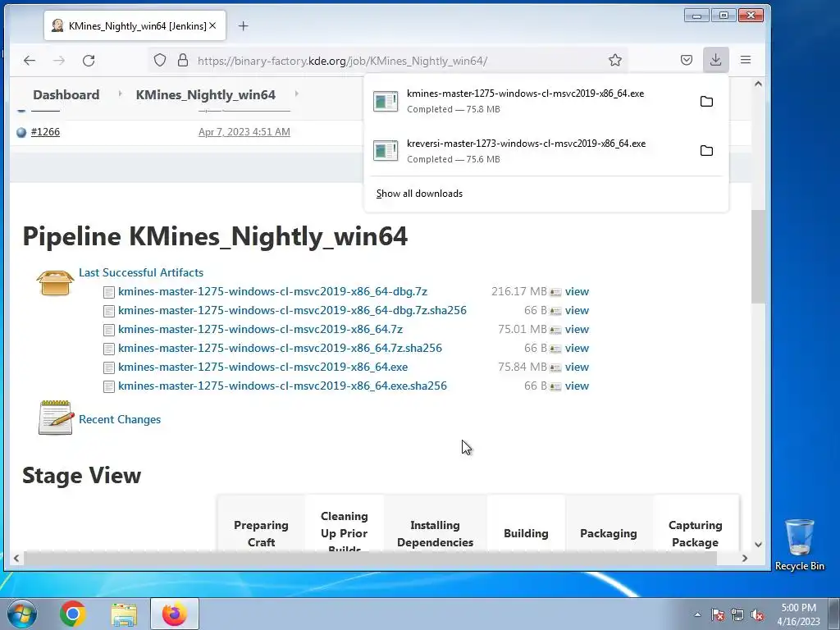840x630 pixels.
Task: Open Last Successful Artifacts link
Action: tap(141, 272)
